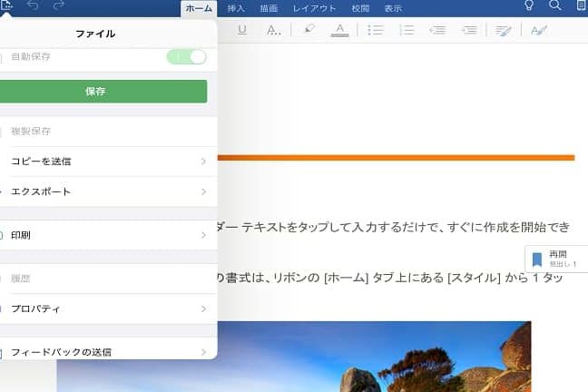This screenshot has width=588, height=392.
Task: Open the 印刷 print options
Action: pyautogui.click(x=109, y=235)
